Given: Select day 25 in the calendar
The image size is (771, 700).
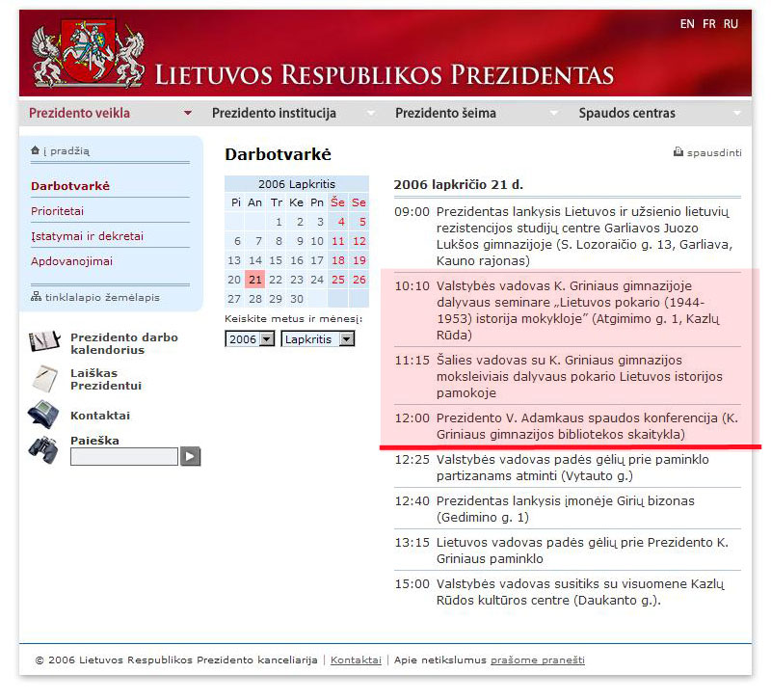Looking at the screenshot, I should pos(338,280).
